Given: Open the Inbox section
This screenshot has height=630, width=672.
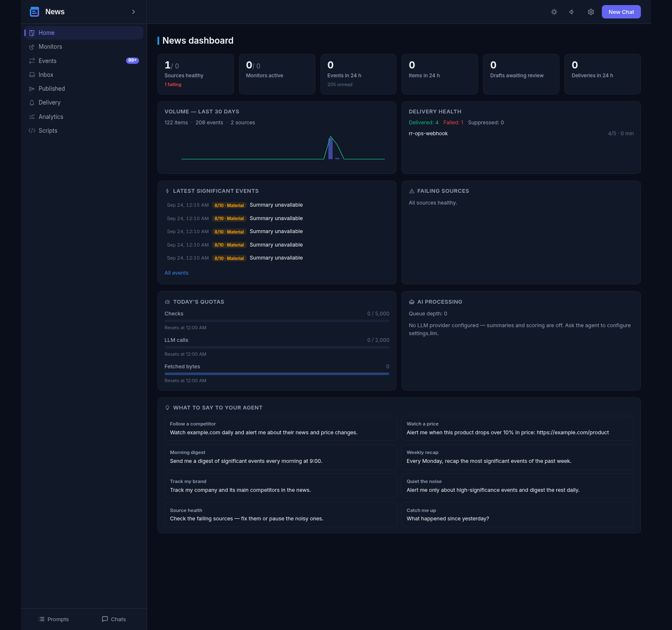Looking at the screenshot, I should [x=84, y=75].
